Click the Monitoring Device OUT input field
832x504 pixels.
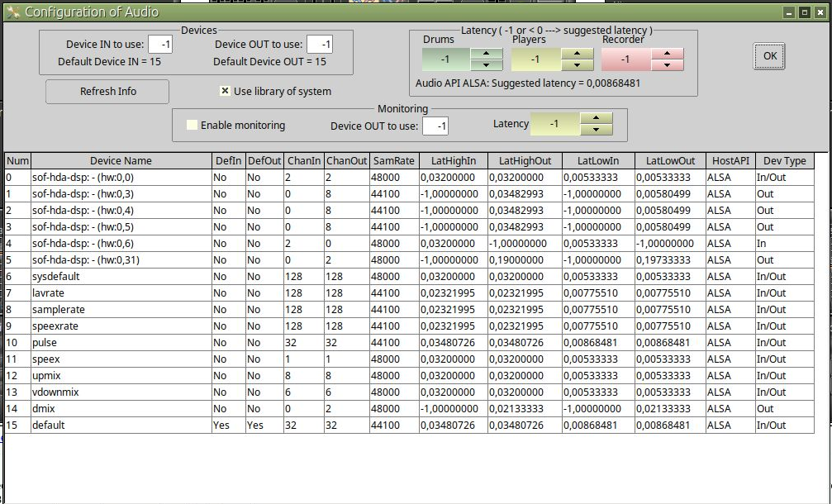coord(435,126)
